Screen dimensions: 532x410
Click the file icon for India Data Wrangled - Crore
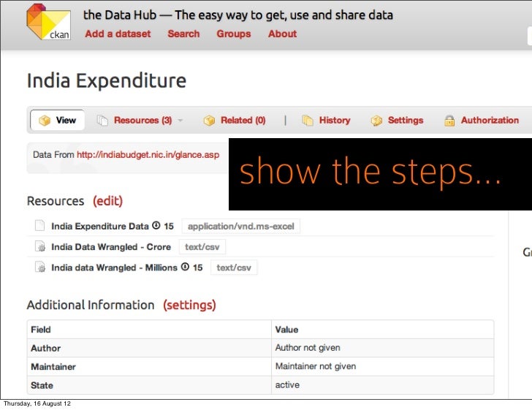pyautogui.click(x=40, y=246)
